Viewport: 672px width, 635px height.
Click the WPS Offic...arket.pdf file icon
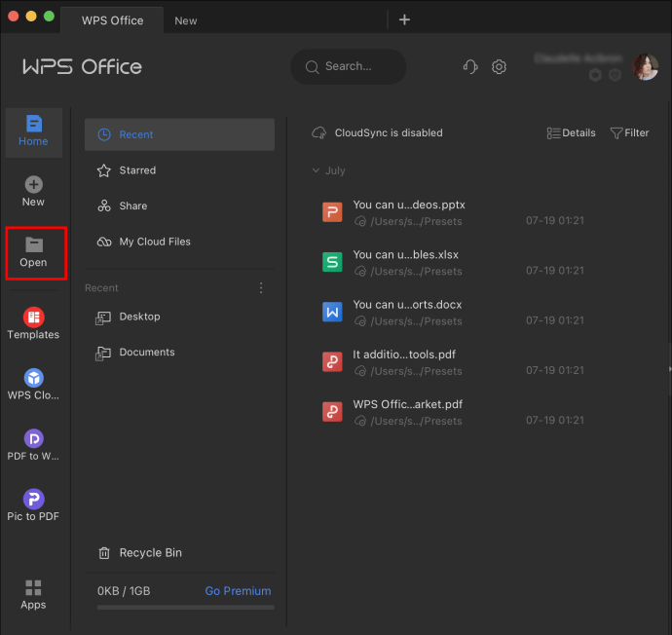[332, 412]
